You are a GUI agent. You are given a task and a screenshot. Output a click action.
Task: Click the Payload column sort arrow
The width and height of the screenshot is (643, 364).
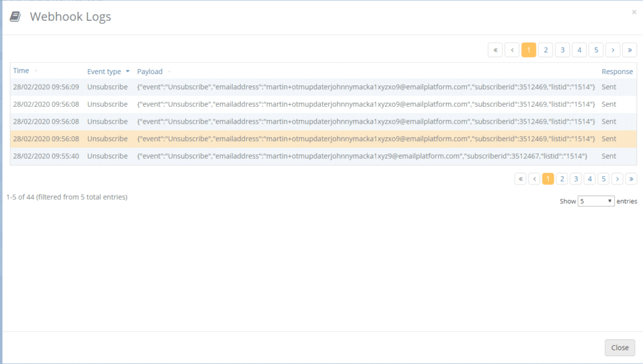pyautogui.click(x=170, y=72)
